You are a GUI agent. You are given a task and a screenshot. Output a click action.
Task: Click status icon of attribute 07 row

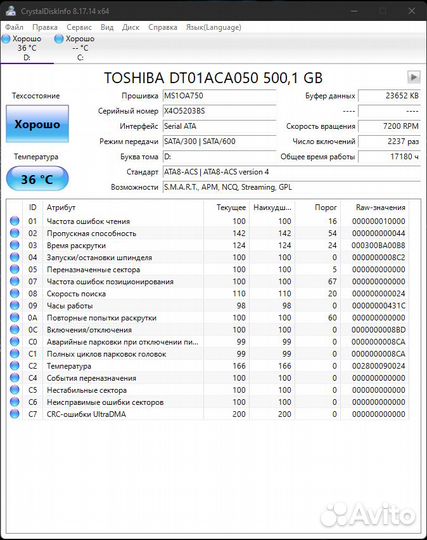click(14, 281)
